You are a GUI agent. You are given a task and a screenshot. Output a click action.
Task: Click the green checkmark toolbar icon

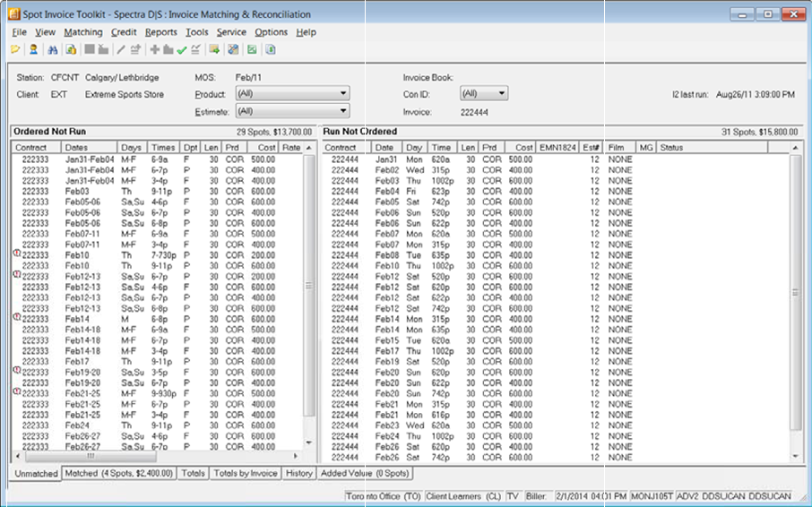click(181, 50)
